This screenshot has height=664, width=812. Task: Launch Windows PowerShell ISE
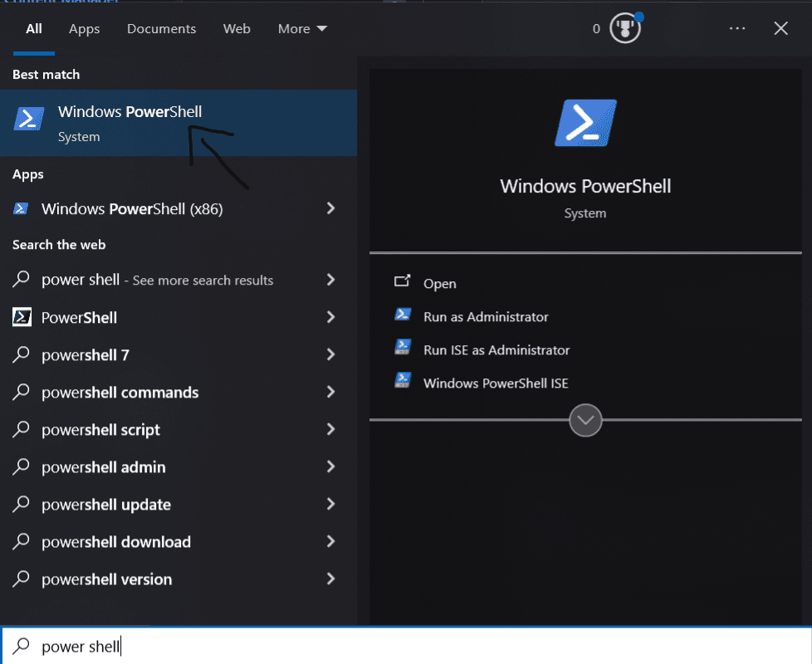496,383
